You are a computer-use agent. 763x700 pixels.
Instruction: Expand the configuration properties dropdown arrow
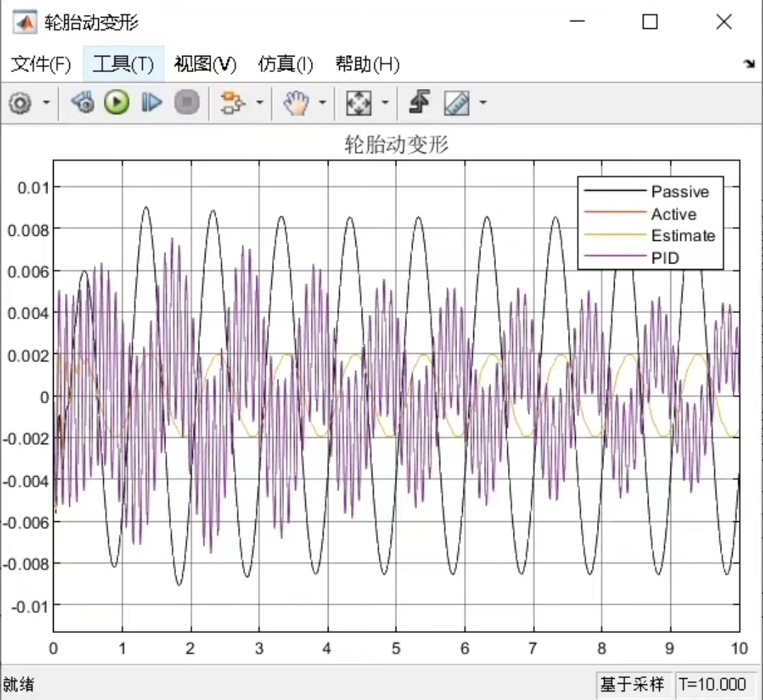pyautogui.click(x=46, y=102)
